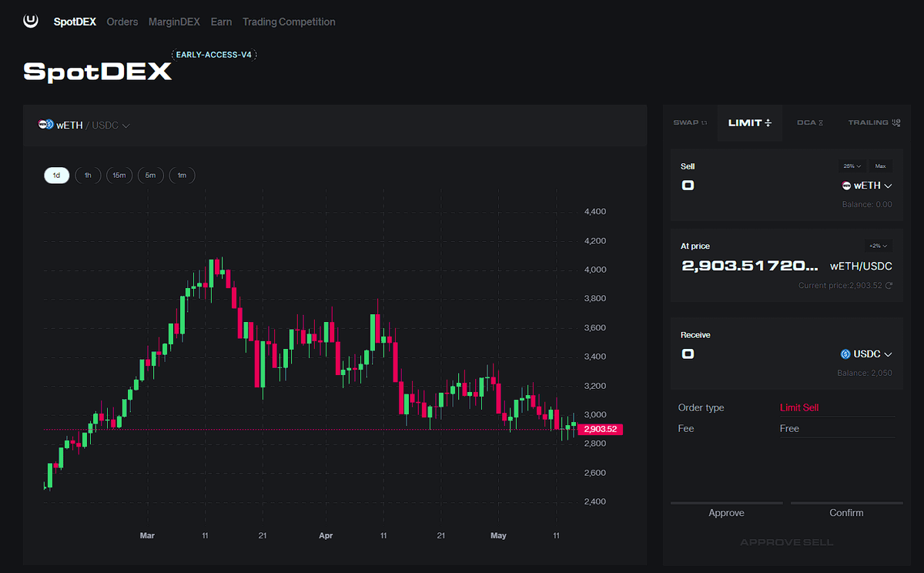Click the refresh current price icon

[889, 286]
